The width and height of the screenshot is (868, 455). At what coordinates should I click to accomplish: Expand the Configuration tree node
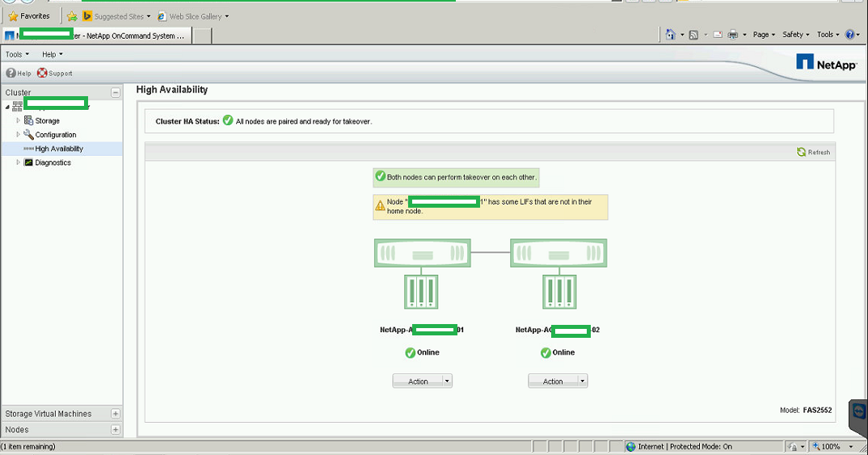(x=19, y=134)
